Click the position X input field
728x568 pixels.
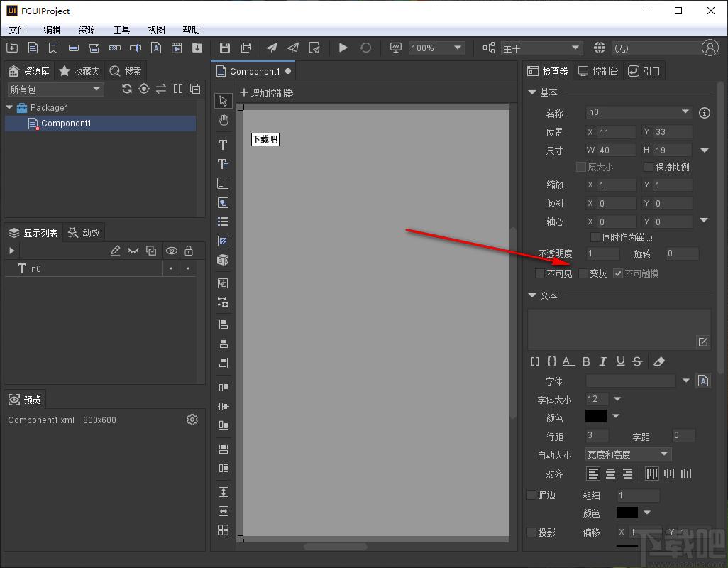coord(616,132)
